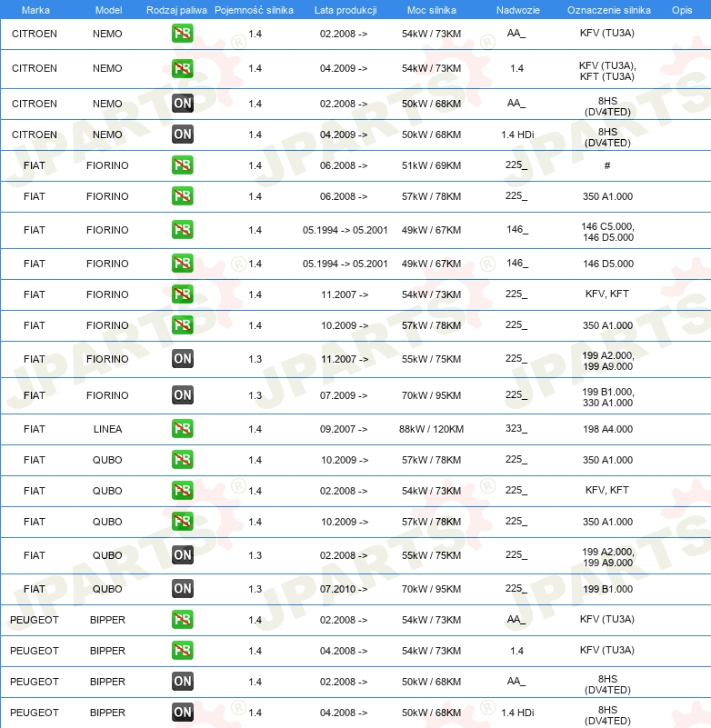
Task: Click the Moc silnika column header
Action: coord(432,10)
